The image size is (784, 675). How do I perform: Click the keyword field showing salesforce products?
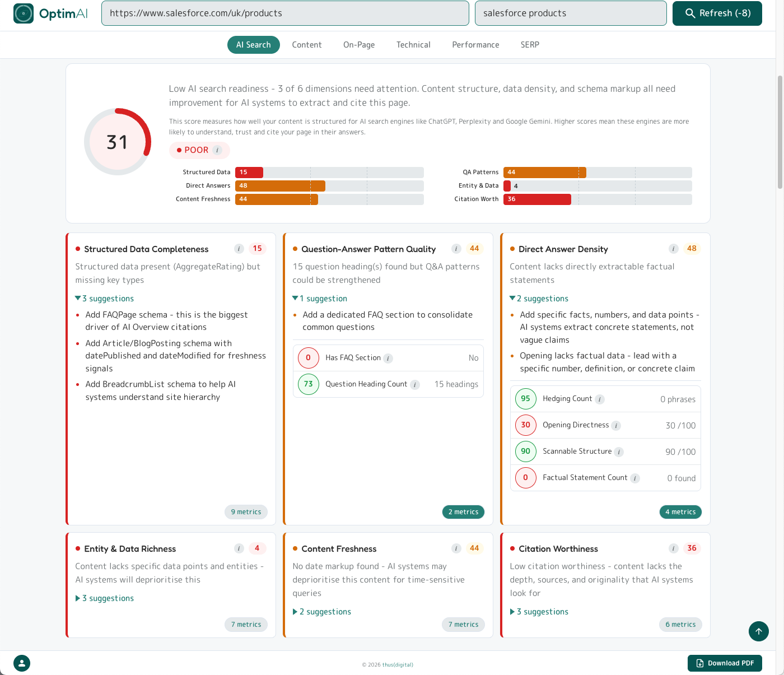[571, 13]
